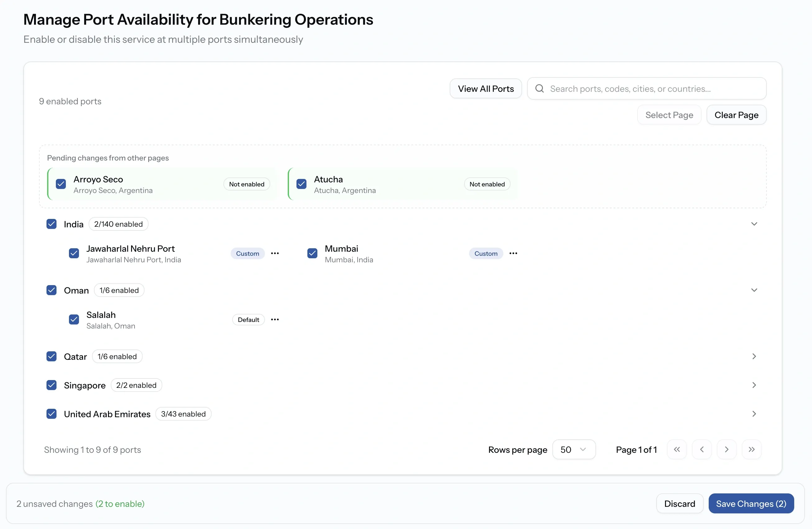This screenshot has width=812, height=529.
Task: Collapse the India ports group
Action: (754, 224)
